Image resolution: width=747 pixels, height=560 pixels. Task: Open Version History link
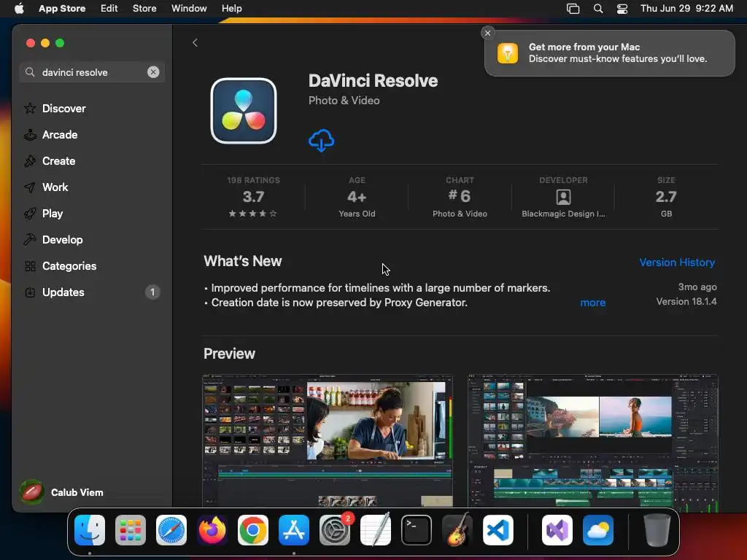coord(677,262)
